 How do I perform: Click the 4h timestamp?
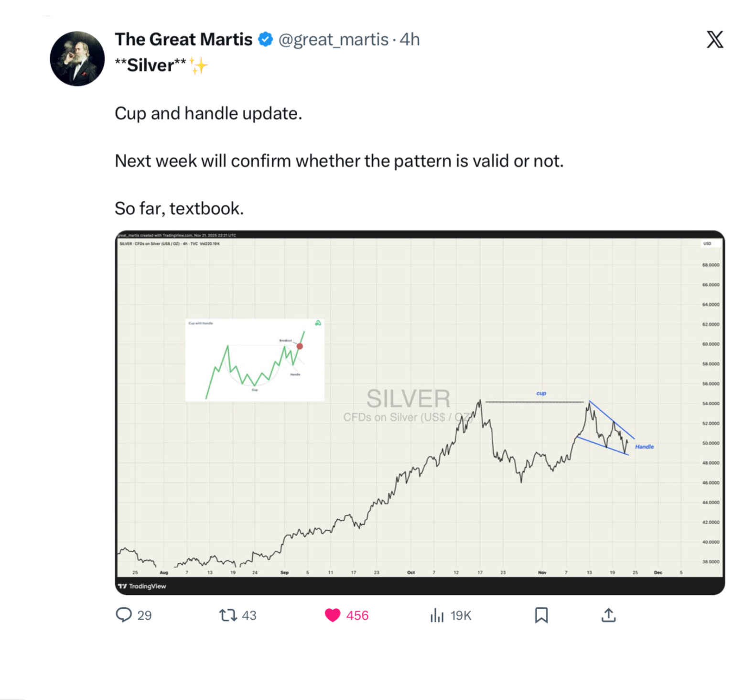point(410,40)
